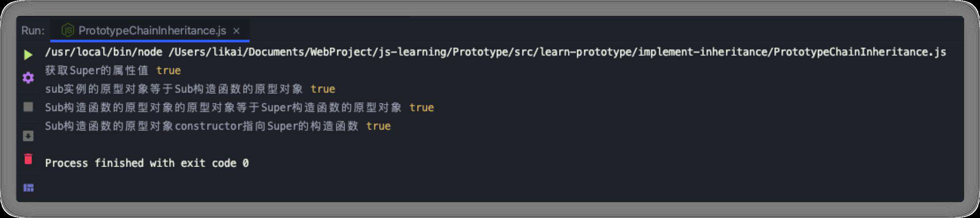
Task: Click the blue layout icon at sidebar bottom
Action: coord(28,188)
